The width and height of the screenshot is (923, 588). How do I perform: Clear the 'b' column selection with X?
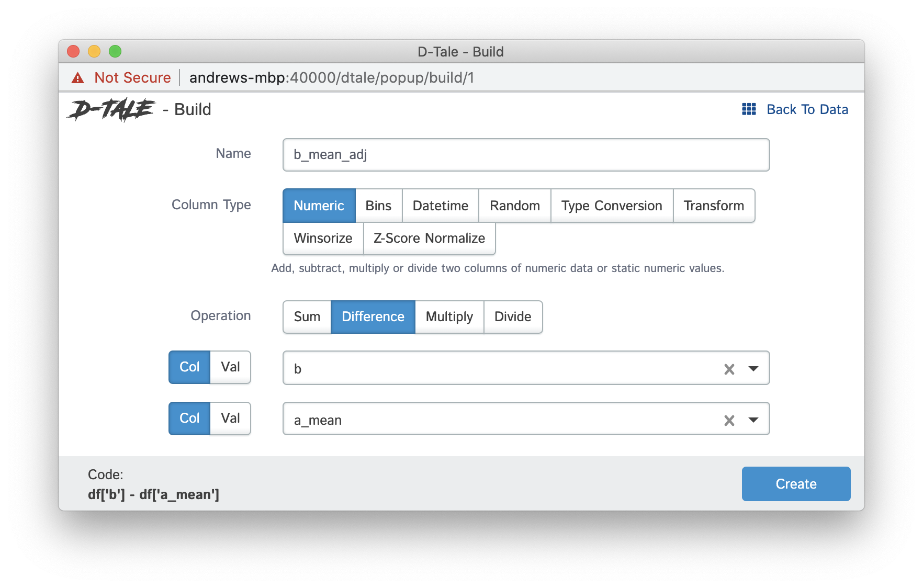729,369
